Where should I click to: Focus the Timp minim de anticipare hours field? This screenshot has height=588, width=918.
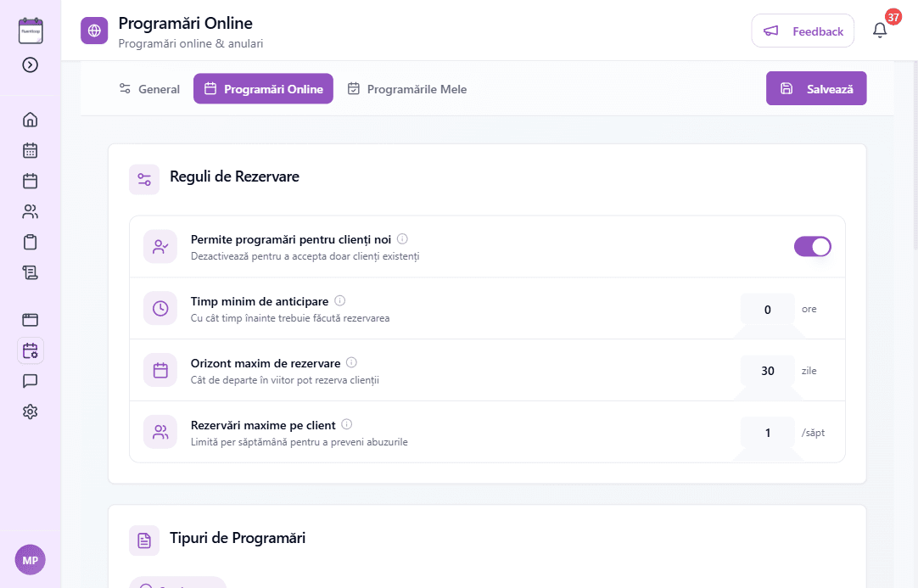pos(768,309)
